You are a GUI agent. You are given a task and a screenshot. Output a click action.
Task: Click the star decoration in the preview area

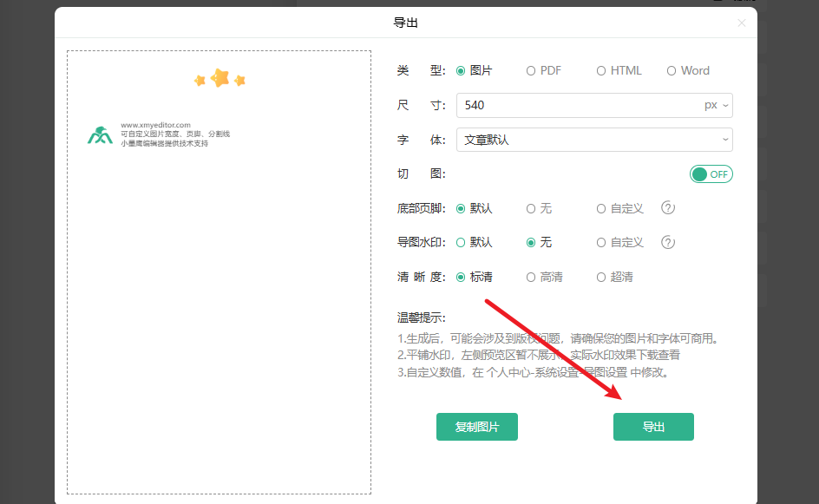tap(219, 78)
